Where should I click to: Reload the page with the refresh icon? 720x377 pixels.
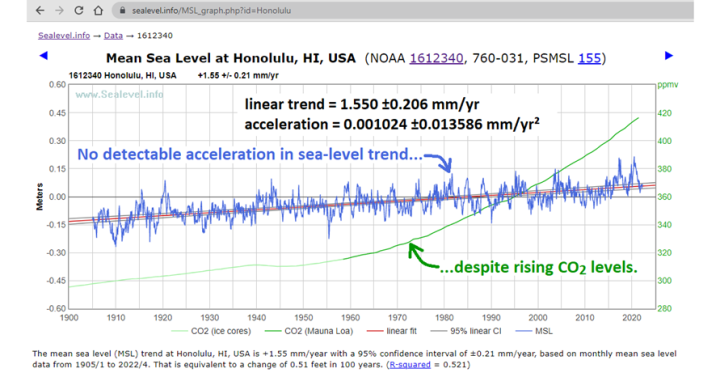79,10
